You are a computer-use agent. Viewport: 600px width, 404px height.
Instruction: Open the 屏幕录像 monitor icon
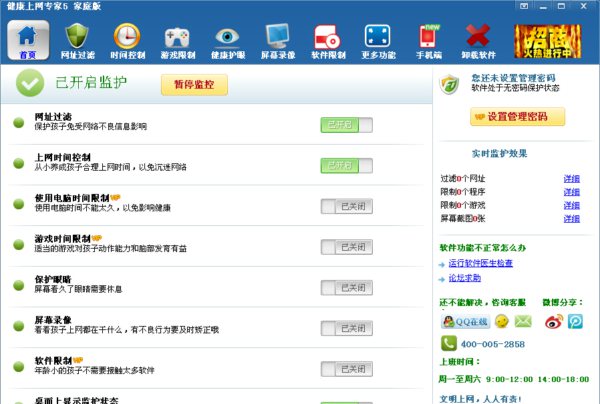(279, 40)
